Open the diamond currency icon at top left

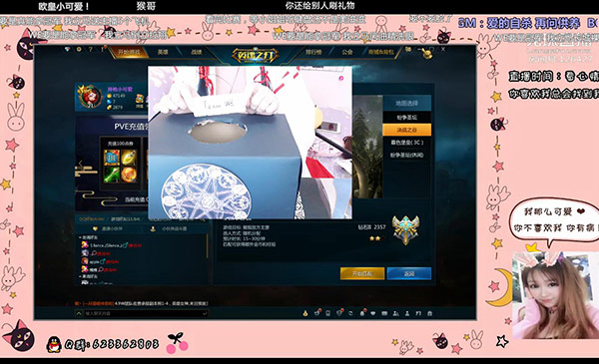68,49
